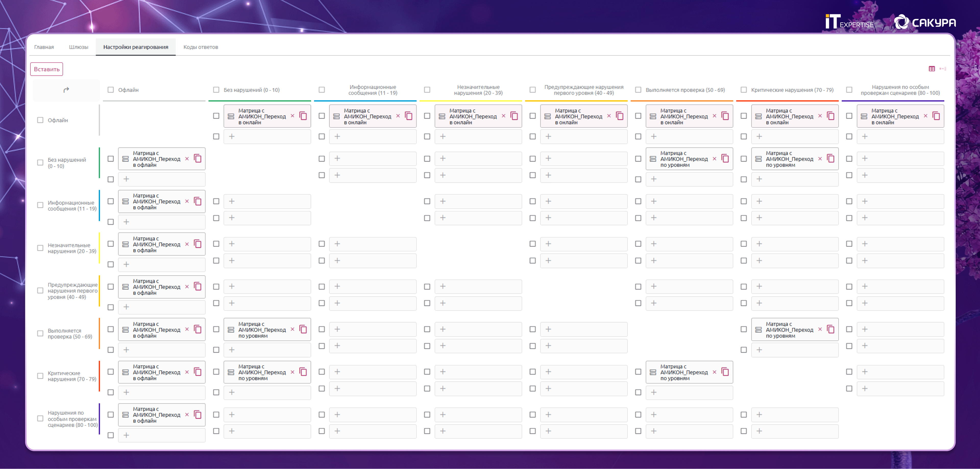The width and height of the screenshot is (980, 469).
Task: Check the Офлайн row header checkbox
Action: click(40, 120)
